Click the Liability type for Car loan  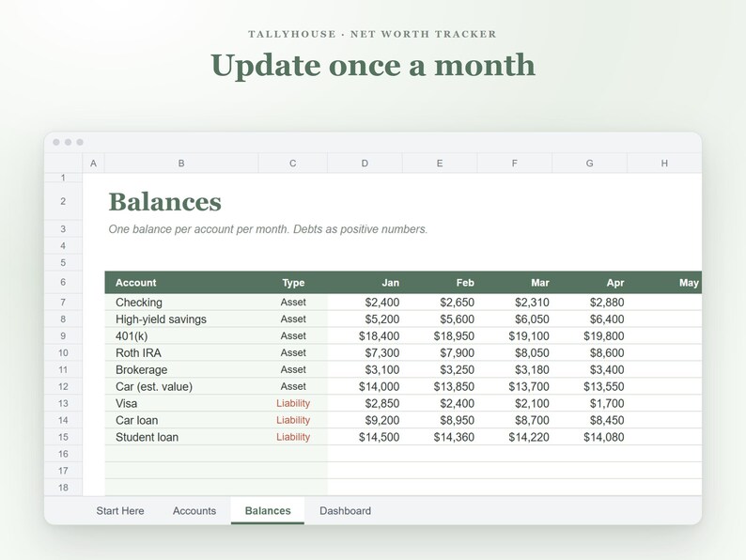click(293, 420)
